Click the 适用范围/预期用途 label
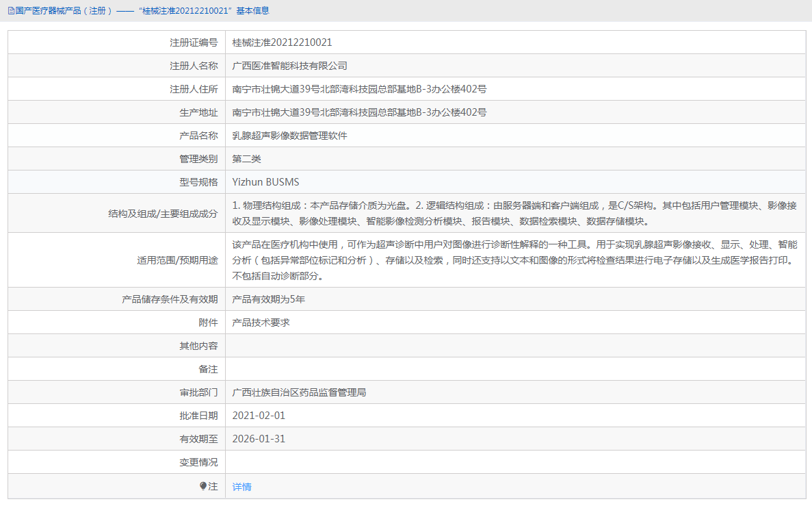812x506 pixels. [177, 260]
